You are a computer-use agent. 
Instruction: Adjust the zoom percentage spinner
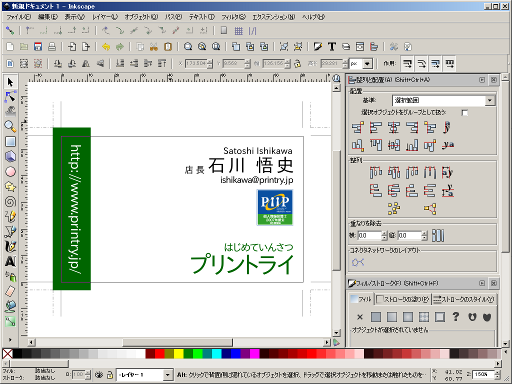(497, 375)
